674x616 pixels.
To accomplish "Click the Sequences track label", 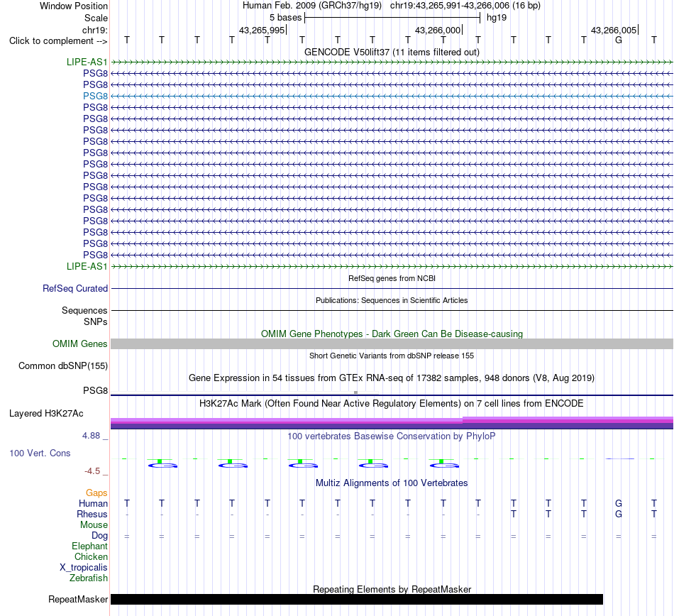I will point(84,310).
